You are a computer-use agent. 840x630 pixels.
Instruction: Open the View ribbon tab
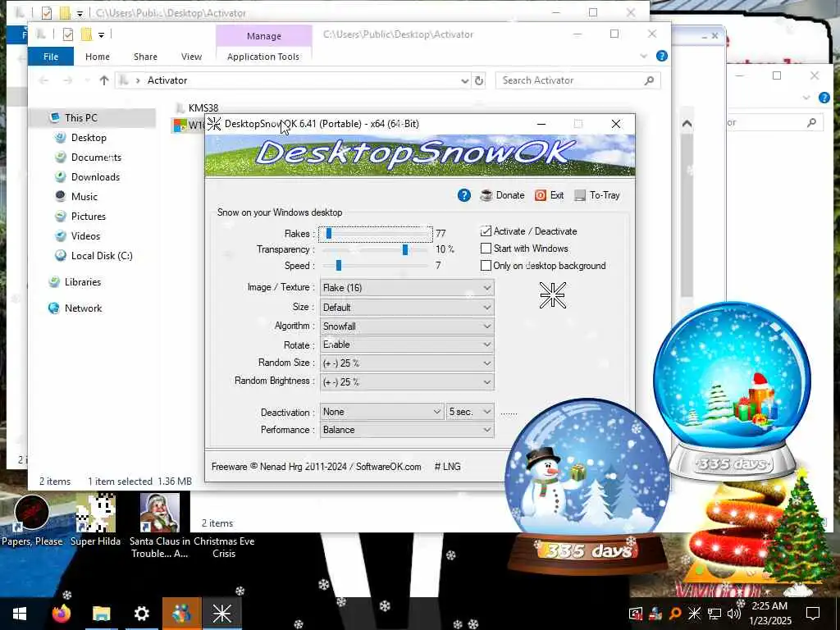tap(191, 57)
